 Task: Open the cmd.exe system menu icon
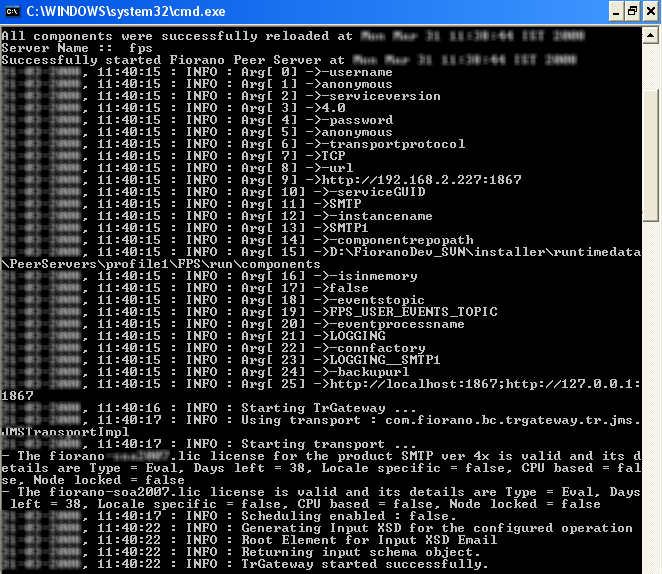coord(13,12)
